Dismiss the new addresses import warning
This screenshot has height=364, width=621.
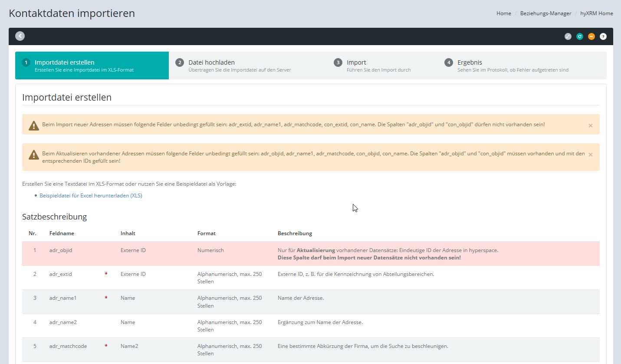(x=590, y=125)
